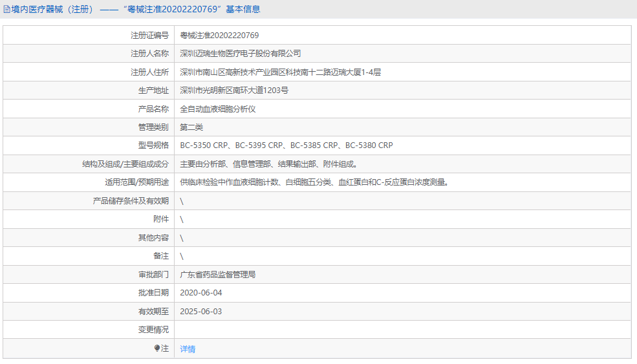Click registrant address ending with 迈瑞大厦1-4层

(280, 72)
